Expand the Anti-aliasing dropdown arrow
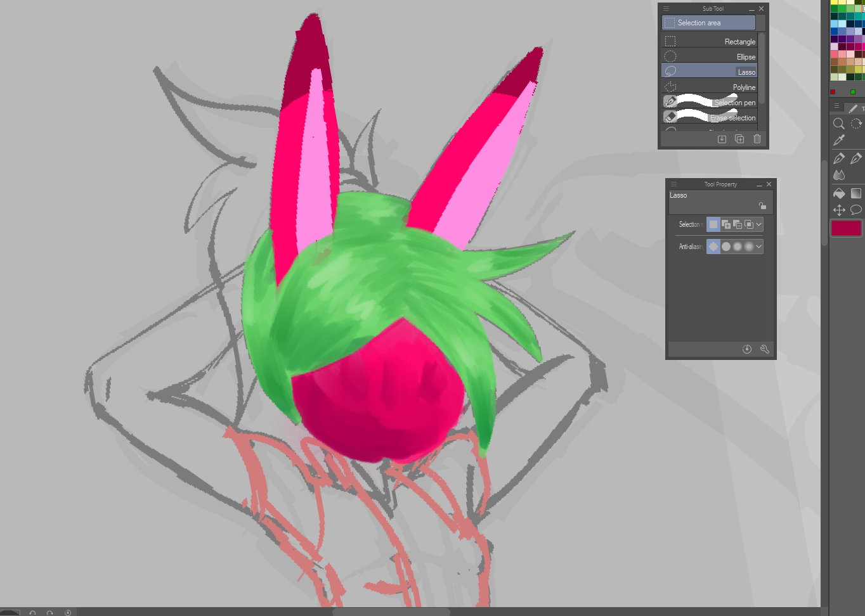The height and width of the screenshot is (616, 865). tap(758, 247)
